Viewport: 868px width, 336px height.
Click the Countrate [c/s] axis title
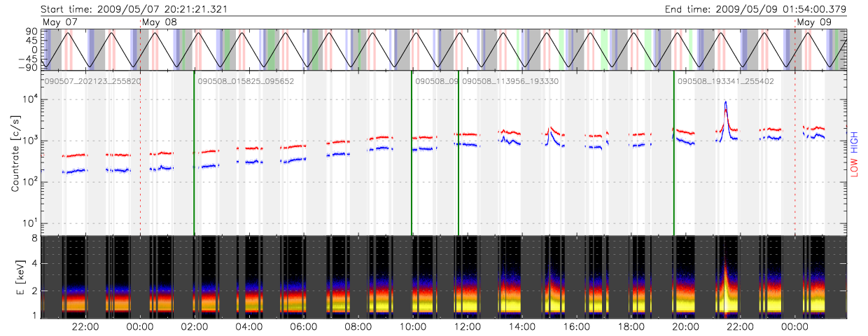[15, 154]
